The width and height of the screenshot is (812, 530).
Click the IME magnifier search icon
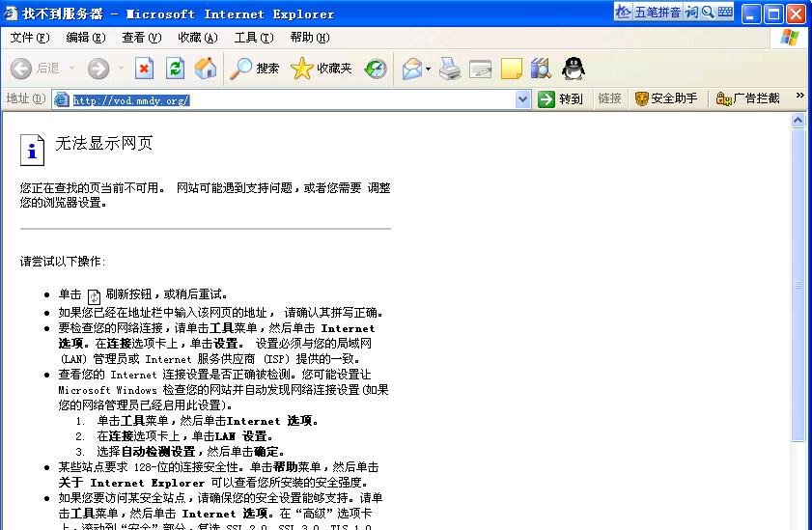708,12
